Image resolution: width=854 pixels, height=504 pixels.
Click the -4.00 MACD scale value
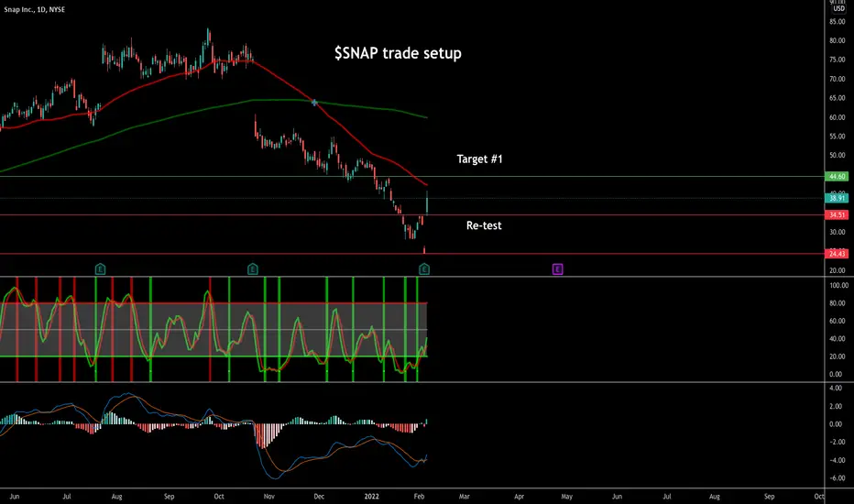click(836, 460)
